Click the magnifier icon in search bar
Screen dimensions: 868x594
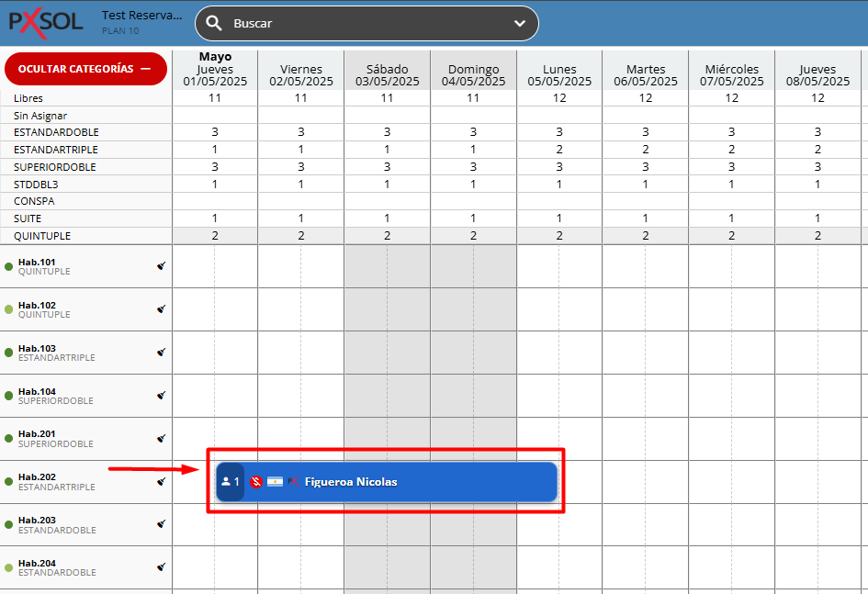pyautogui.click(x=214, y=24)
